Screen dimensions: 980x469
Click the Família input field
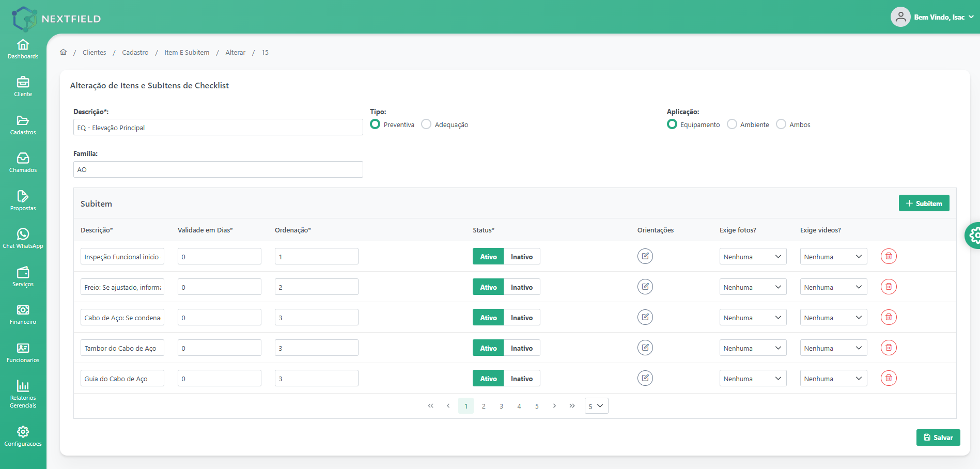coord(218,169)
